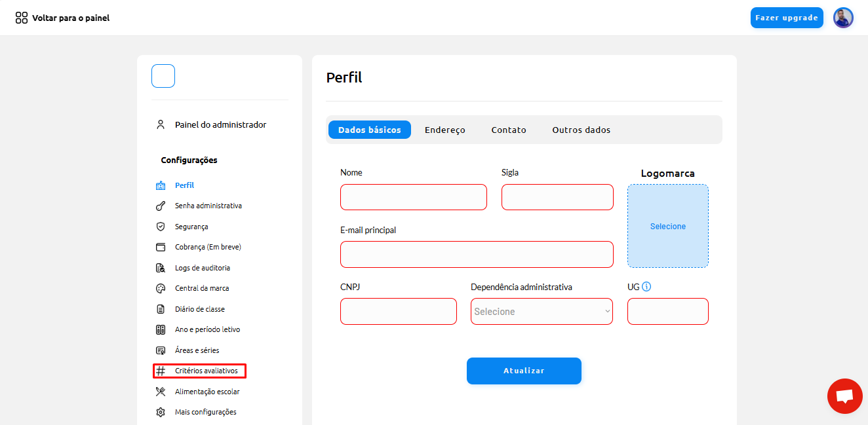Open the red chat support bubble
Image resolution: width=868 pixels, height=425 pixels.
(845, 396)
